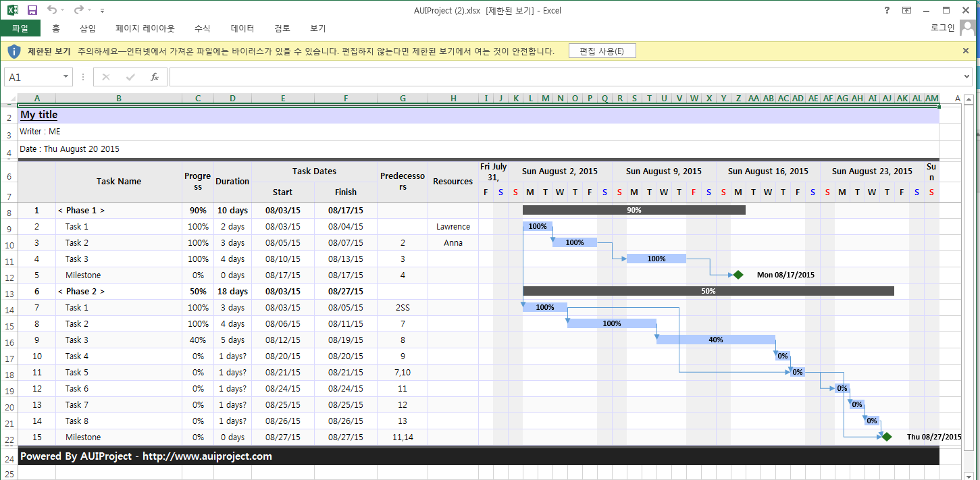Click the user account avatar icon
This screenshot has width=980, height=480.
tap(967, 28)
